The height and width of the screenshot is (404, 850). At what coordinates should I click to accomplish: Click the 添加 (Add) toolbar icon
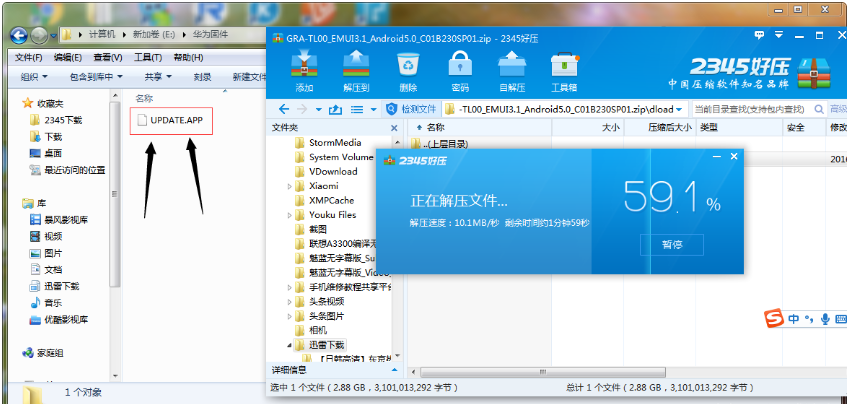click(x=304, y=70)
